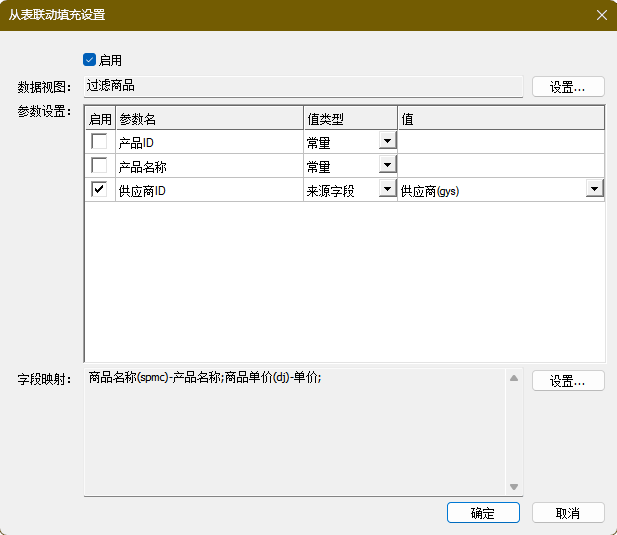
Task: Confirm with the 确定 button
Action: click(x=483, y=513)
